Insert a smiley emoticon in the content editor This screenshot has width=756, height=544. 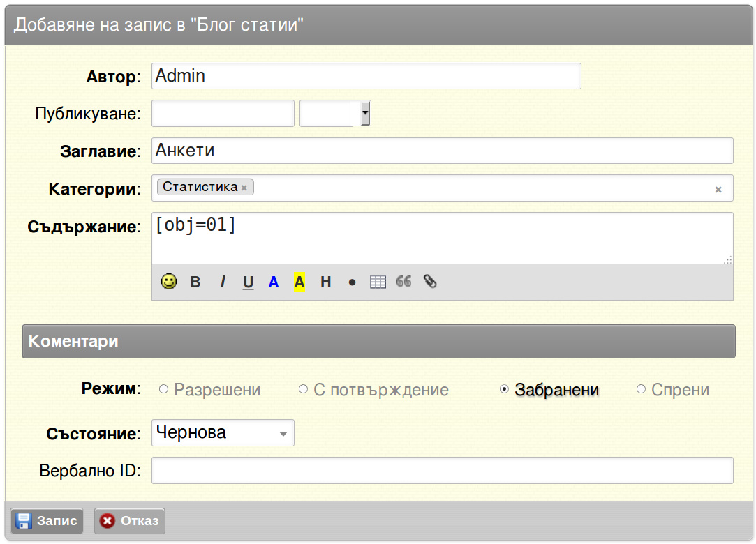click(x=169, y=281)
